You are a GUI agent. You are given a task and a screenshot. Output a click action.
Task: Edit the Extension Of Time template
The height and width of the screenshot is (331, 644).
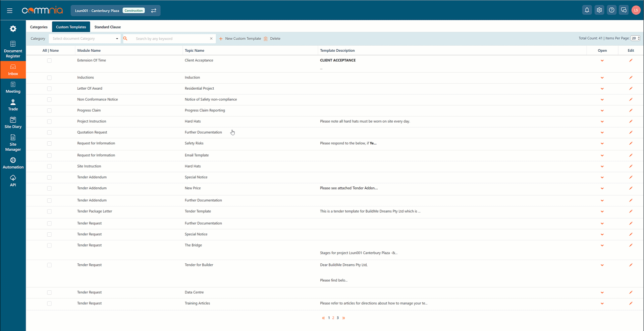point(631,60)
